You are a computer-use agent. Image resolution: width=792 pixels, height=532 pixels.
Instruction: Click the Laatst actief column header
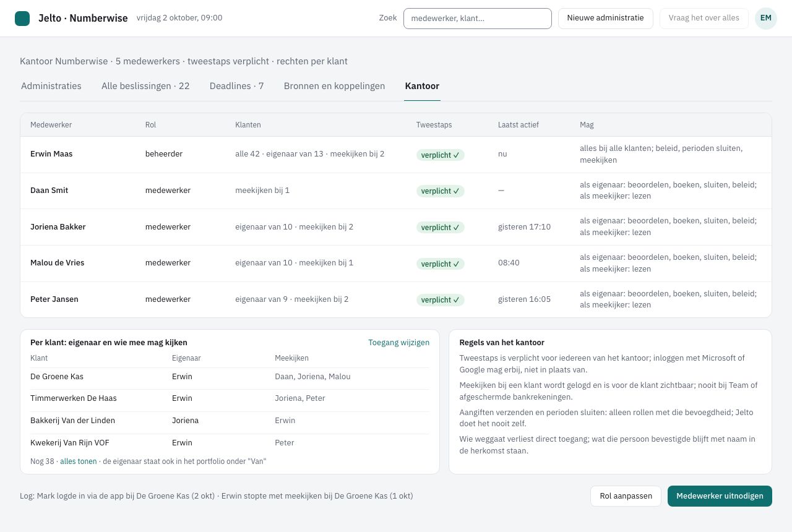click(x=519, y=125)
